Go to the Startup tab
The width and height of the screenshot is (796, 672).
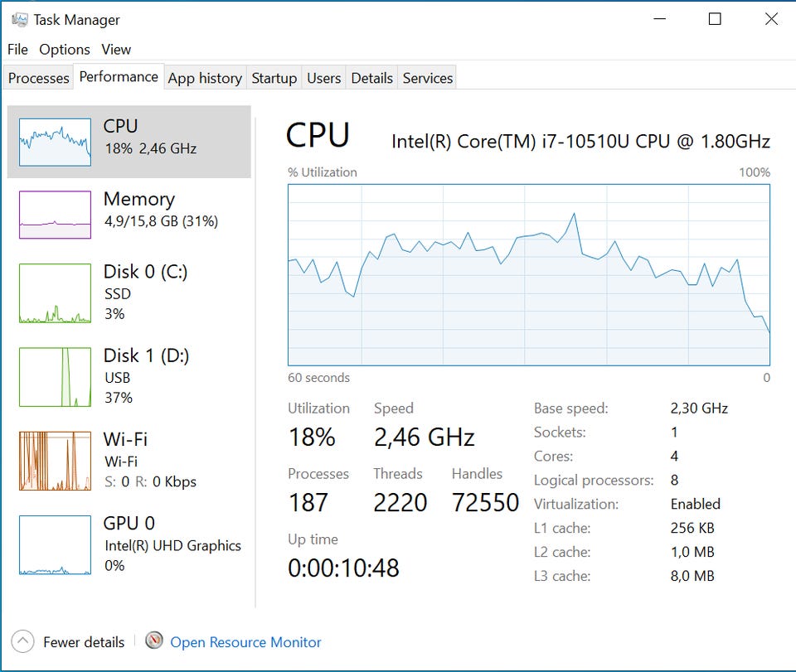274,78
